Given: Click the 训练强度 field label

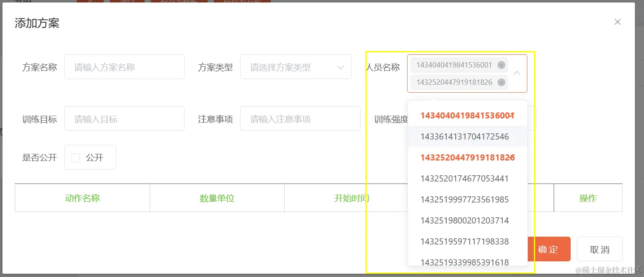Looking at the screenshot, I should (x=391, y=119).
